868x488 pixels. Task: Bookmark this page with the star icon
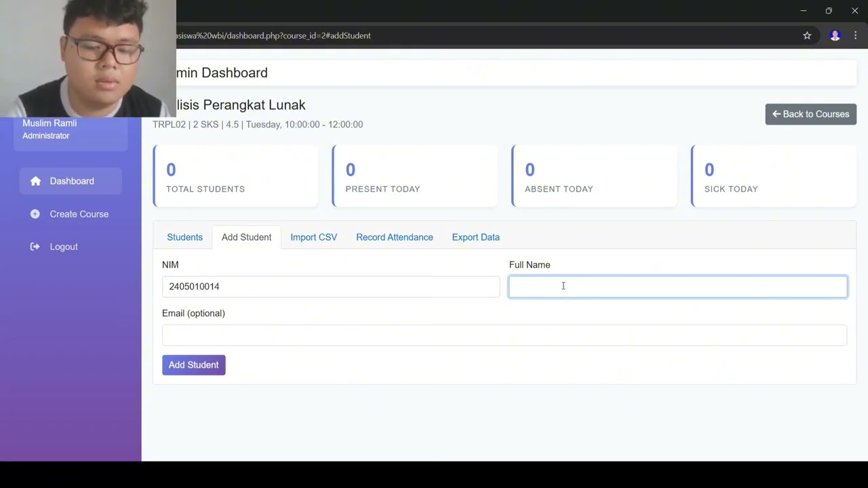pyautogui.click(x=807, y=36)
